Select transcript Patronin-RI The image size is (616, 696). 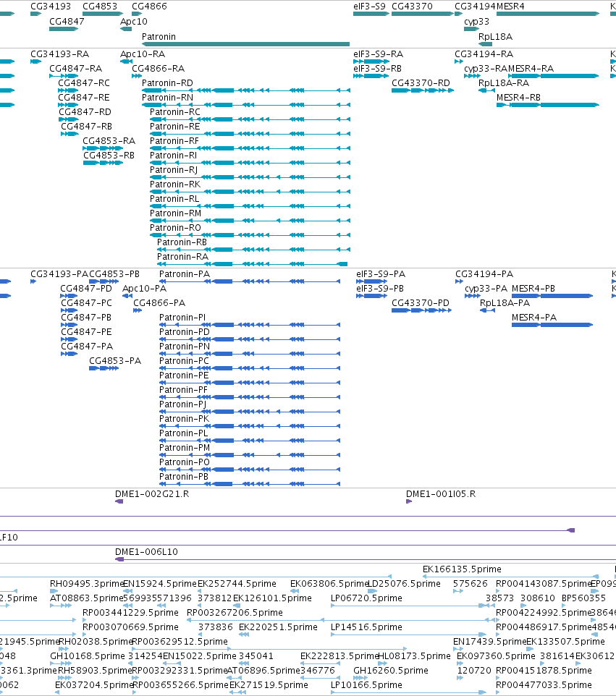(250, 163)
